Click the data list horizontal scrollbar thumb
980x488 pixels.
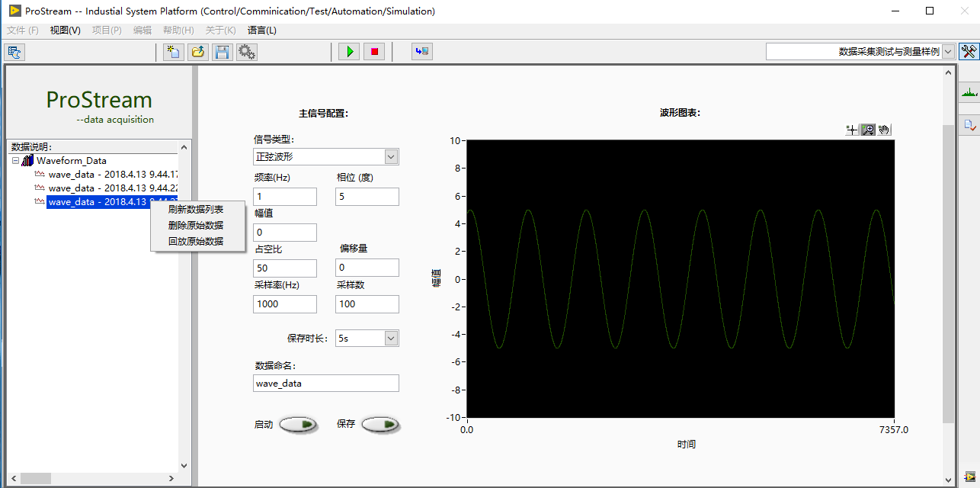point(35,478)
